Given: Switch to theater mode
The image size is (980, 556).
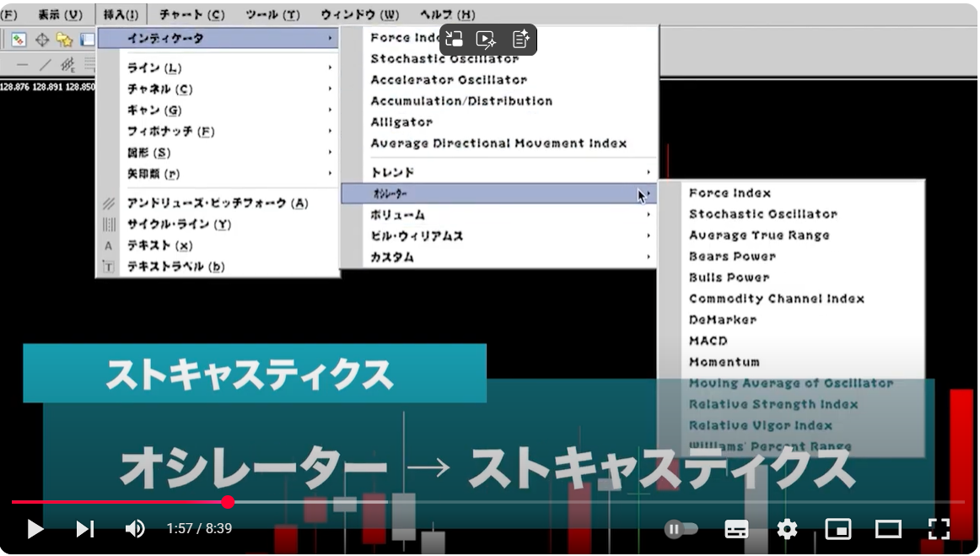Looking at the screenshot, I should click(888, 529).
